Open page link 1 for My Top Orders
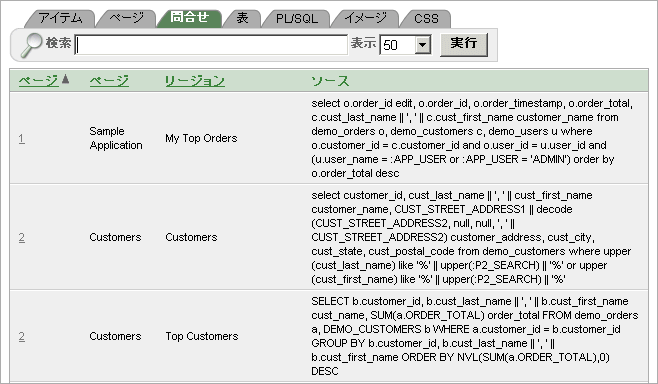Image resolution: width=658 pixels, height=384 pixels. 21,138
